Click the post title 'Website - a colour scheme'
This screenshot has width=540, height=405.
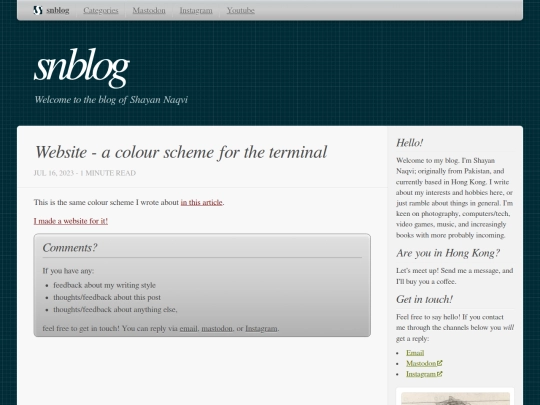(x=181, y=152)
